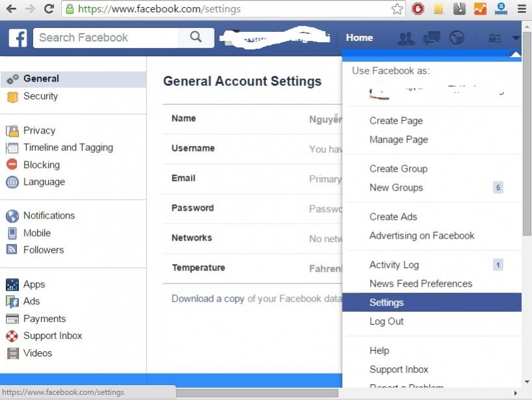Open the messages icon
532x400 pixels.
pyautogui.click(x=431, y=38)
